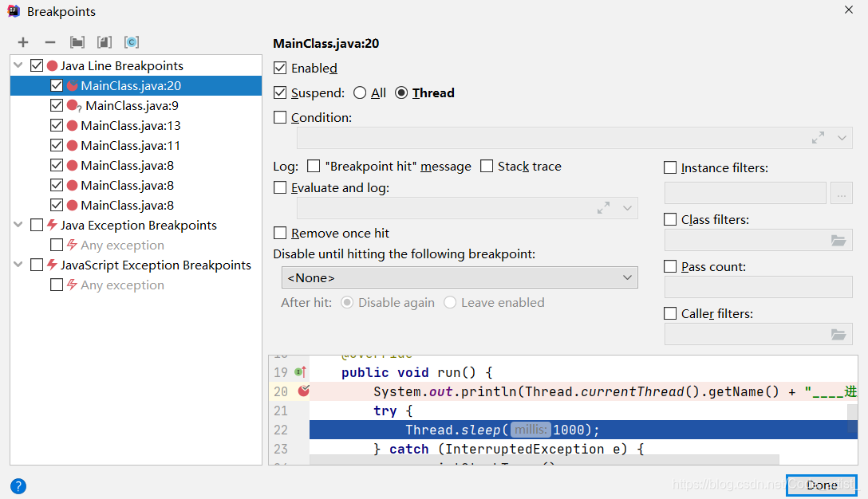Remove the selected breakpoint with the minus icon
This screenshot has height=499, width=868.
(49, 42)
